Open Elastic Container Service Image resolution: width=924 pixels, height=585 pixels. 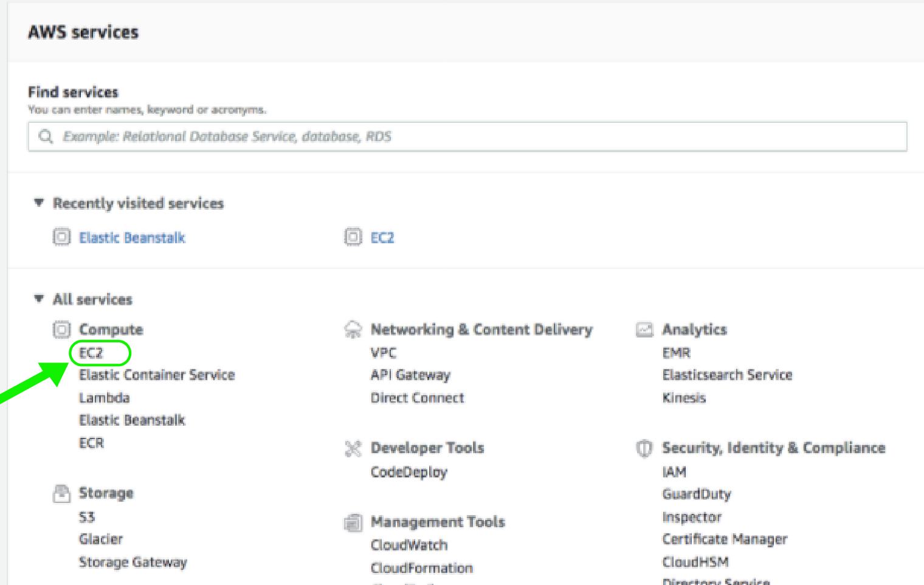pos(157,375)
